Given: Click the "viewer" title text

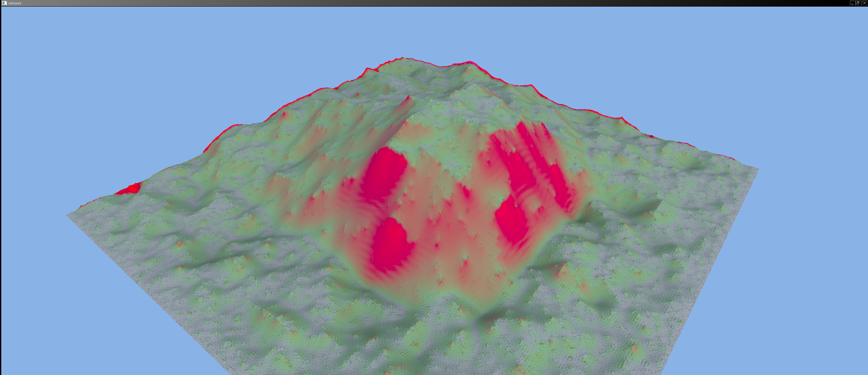Looking at the screenshot, I should coord(15,3).
